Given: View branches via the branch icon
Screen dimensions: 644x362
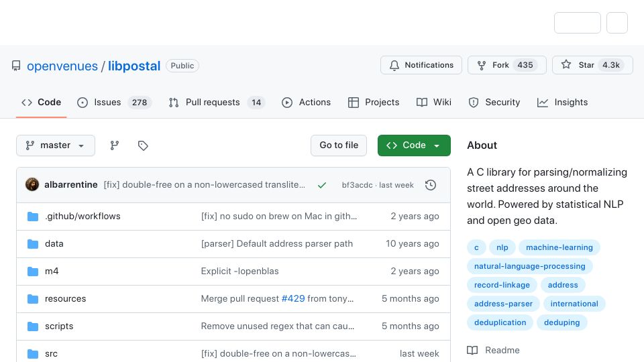Looking at the screenshot, I should [115, 145].
